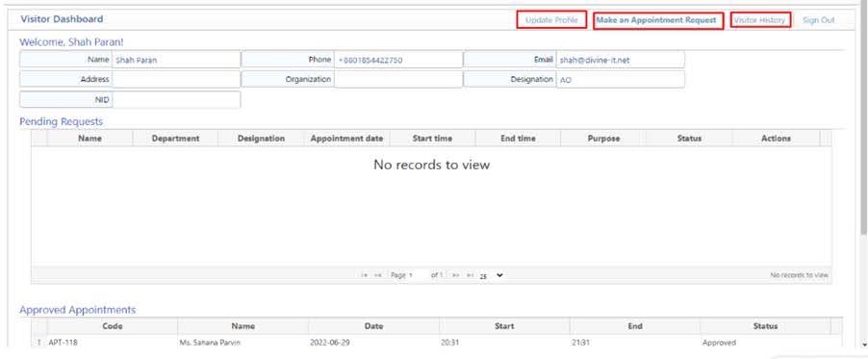Click the Email field

pos(620,60)
